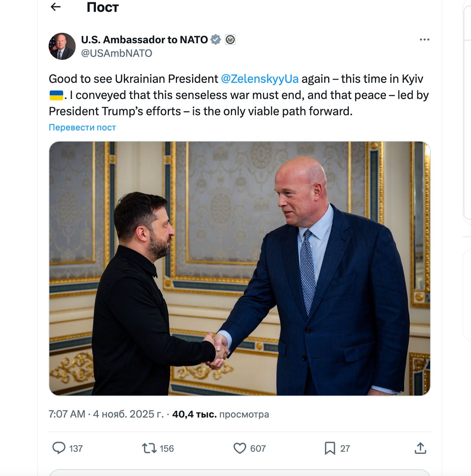This screenshot has height=476, width=471.
Task: Open the U.S. Ambassador profile avatar
Action: pos(62,46)
